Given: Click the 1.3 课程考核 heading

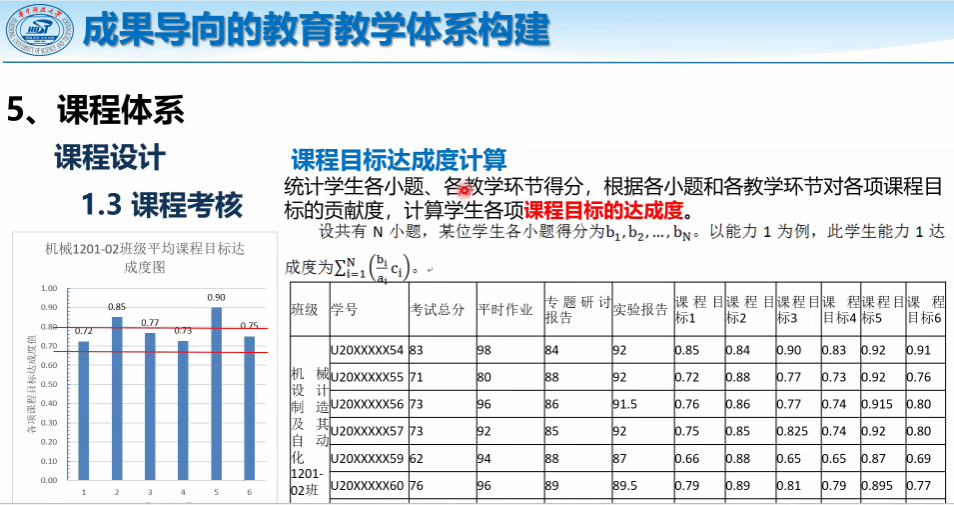Looking at the screenshot, I should 162,205.
